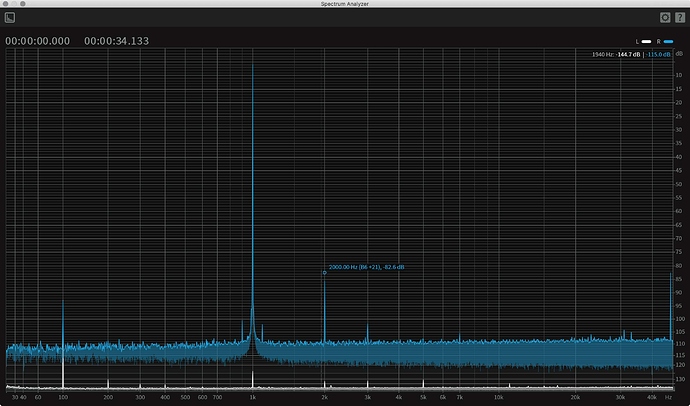Click the 00:00:00.000 start time display
This screenshot has width=690, height=406.
pyautogui.click(x=38, y=41)
